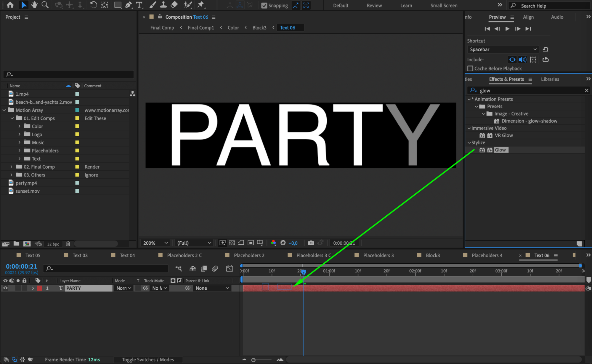Screen dimensions: 592x364
Task: Select the Puppet Pin tool
Action: point(201,5)
